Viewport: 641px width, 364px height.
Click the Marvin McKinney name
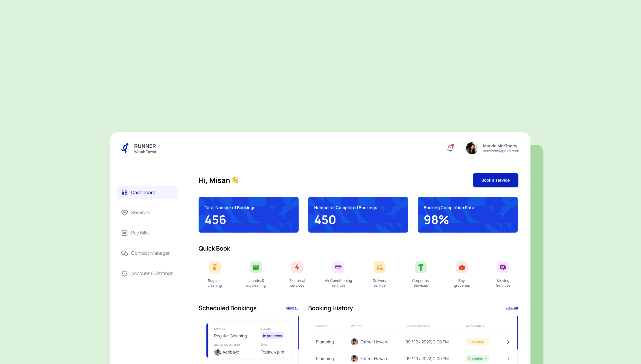click(x=500, y=146)
